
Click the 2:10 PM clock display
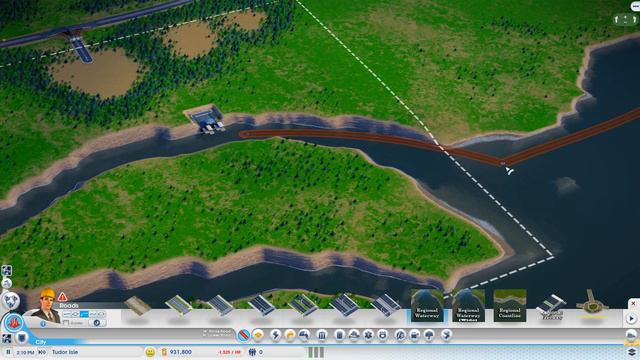[x=26, y=352]
